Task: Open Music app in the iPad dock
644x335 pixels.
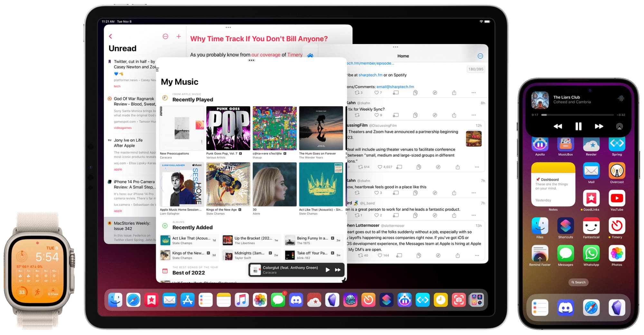Action: (242, 300)
